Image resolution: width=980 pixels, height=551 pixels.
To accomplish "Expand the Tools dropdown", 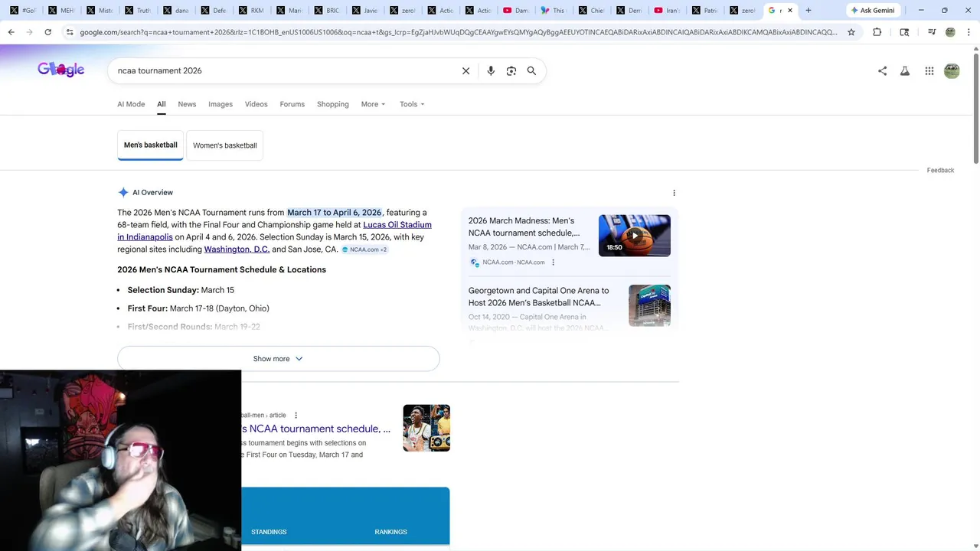I will coord(412,104).
